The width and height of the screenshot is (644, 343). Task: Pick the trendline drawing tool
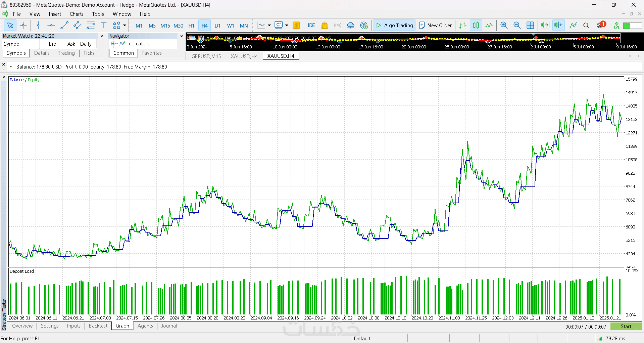pos(64,25)
